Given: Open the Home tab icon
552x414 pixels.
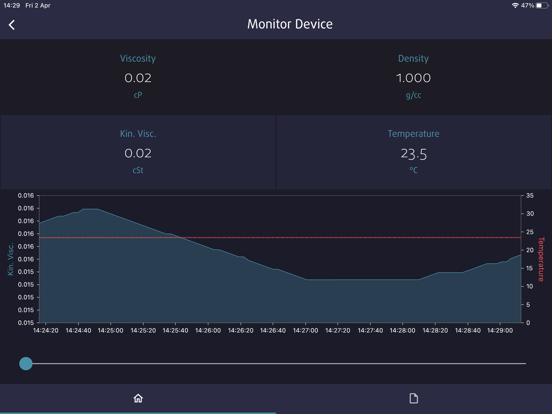Looking at the screenshot, I should coord(138,398).
